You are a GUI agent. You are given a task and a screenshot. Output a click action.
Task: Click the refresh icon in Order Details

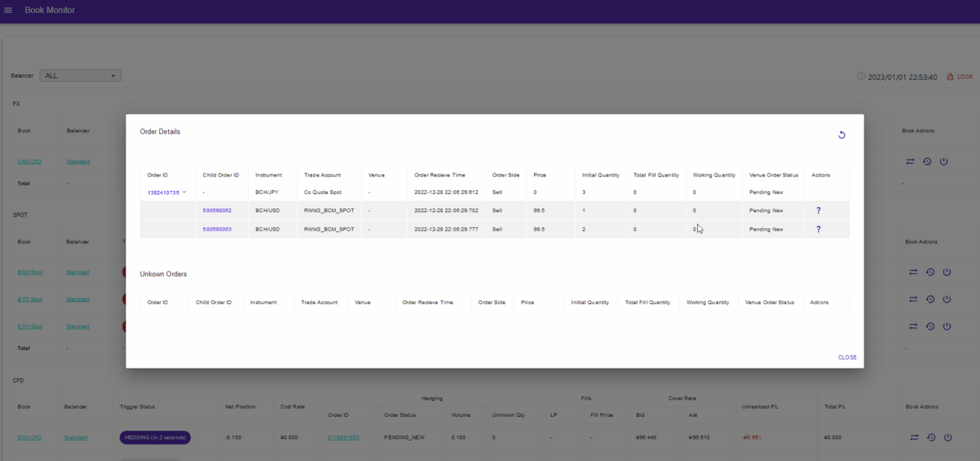click(x=842, y=135)
